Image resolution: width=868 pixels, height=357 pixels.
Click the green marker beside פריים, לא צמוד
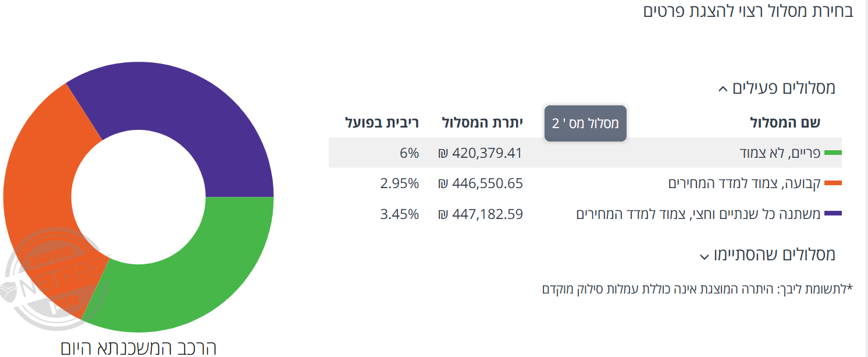pyautogui.click(x=833, y=153)
